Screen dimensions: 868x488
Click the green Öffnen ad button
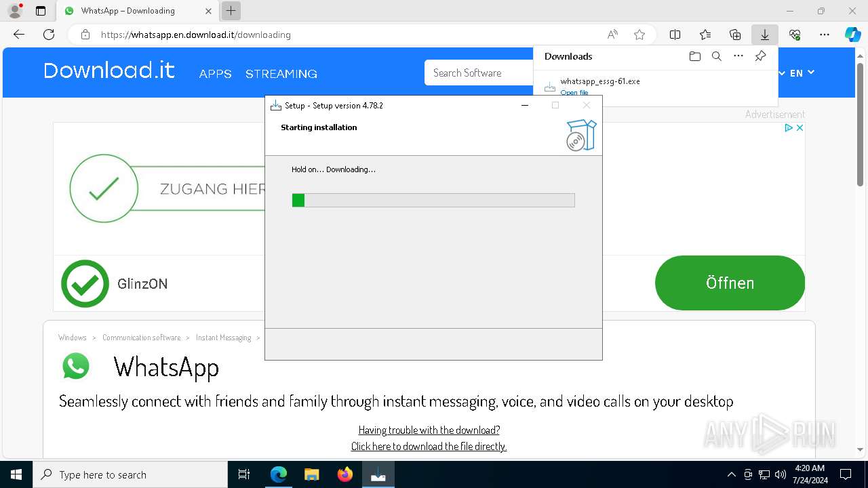[x=730, y=283]
